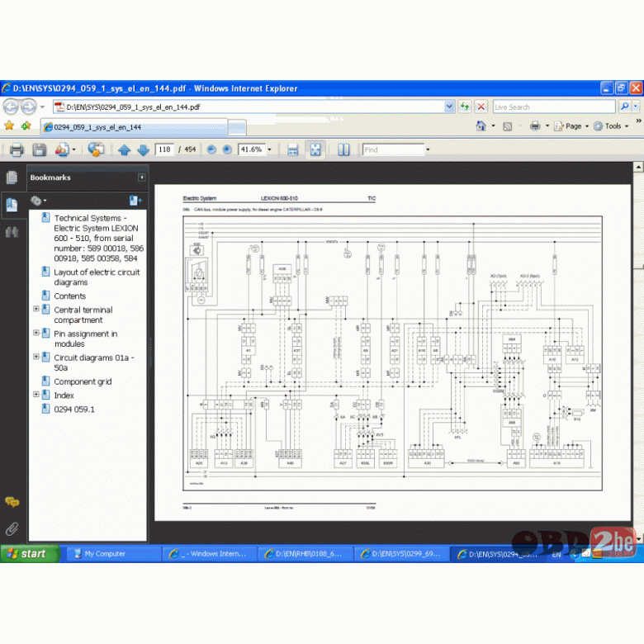Select the 0294_059_1_sys_el_en_144 browser tab
Image resolution: width=644 pixels, height=644 pixels.
pyautogui.click(x=134, y=127)
